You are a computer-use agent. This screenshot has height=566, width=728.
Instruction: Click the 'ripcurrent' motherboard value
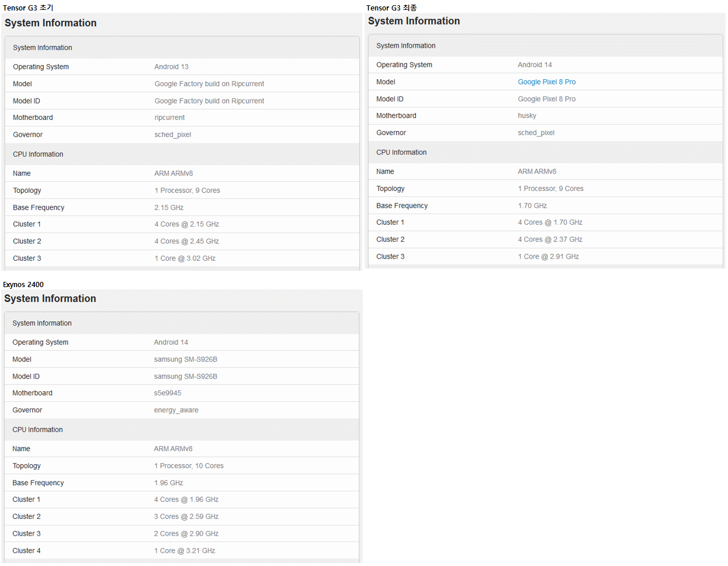pos(169,118)
